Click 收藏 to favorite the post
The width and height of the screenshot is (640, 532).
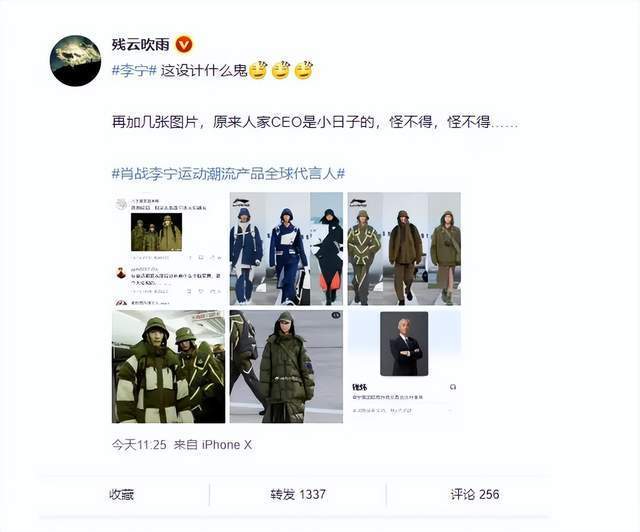122,494
